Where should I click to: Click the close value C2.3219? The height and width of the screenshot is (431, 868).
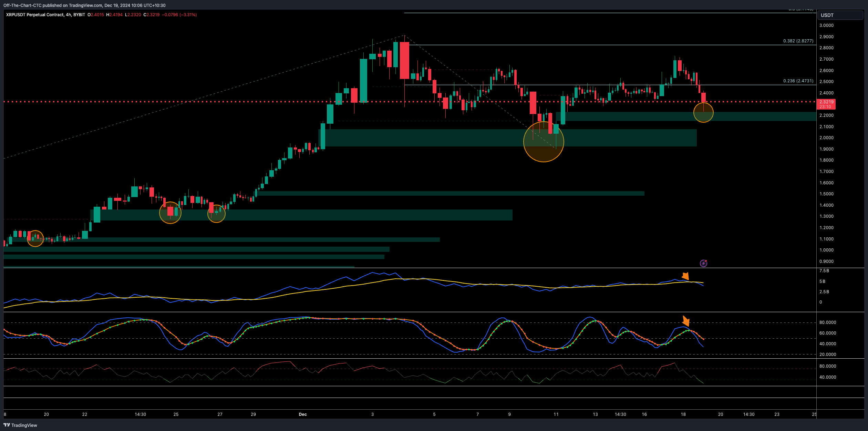pyautogui.click(x=152, y=15)
